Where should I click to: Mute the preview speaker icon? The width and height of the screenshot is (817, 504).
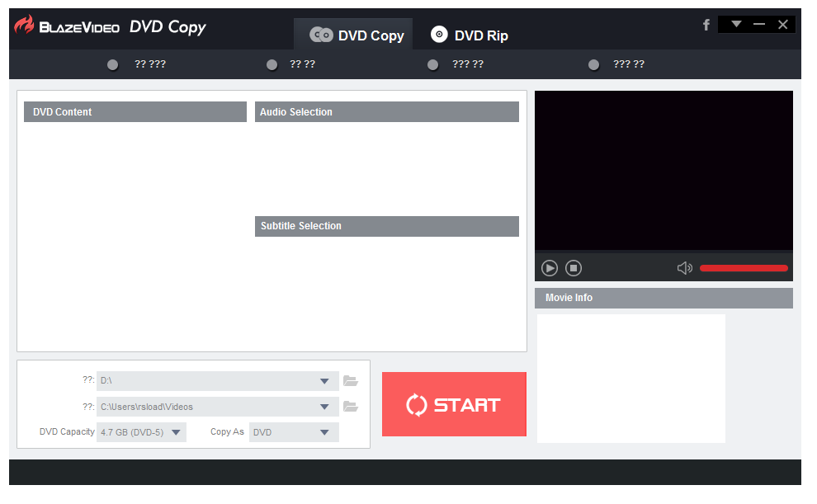(684, 267)
